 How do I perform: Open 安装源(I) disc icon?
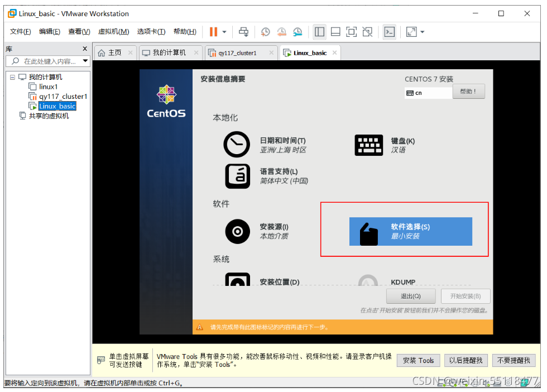pos(238,231)
